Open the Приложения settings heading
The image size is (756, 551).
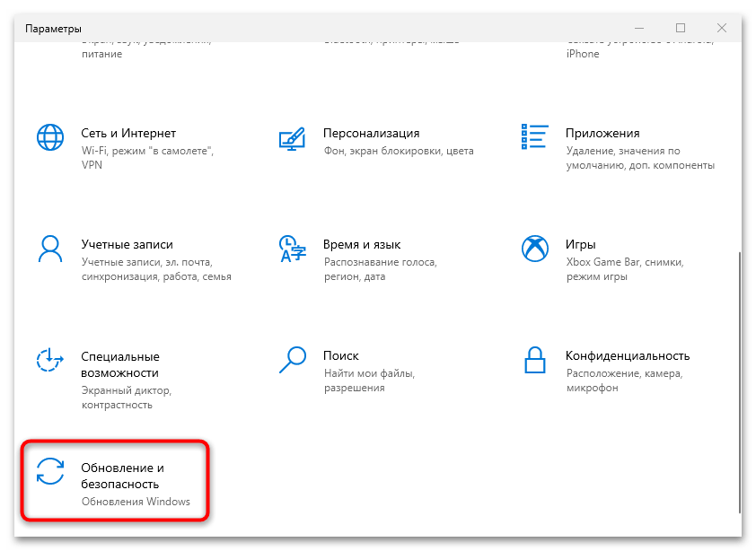(x=602, y=133)
